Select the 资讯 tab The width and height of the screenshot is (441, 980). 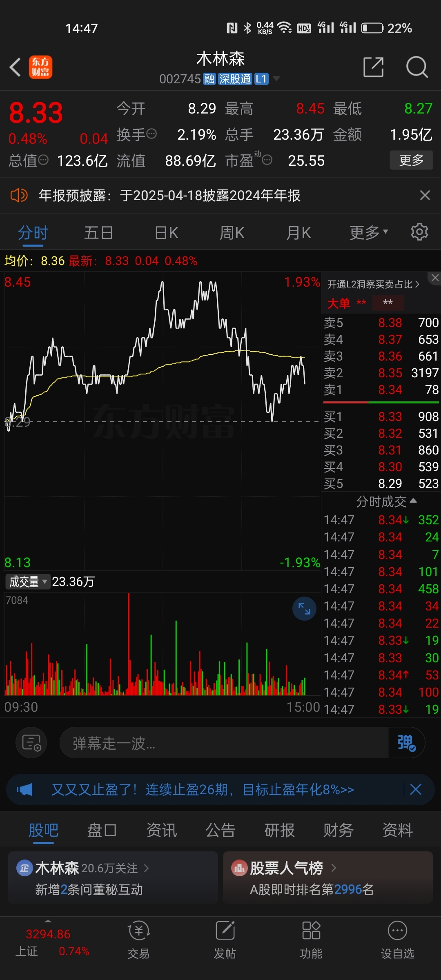(161, 830)
